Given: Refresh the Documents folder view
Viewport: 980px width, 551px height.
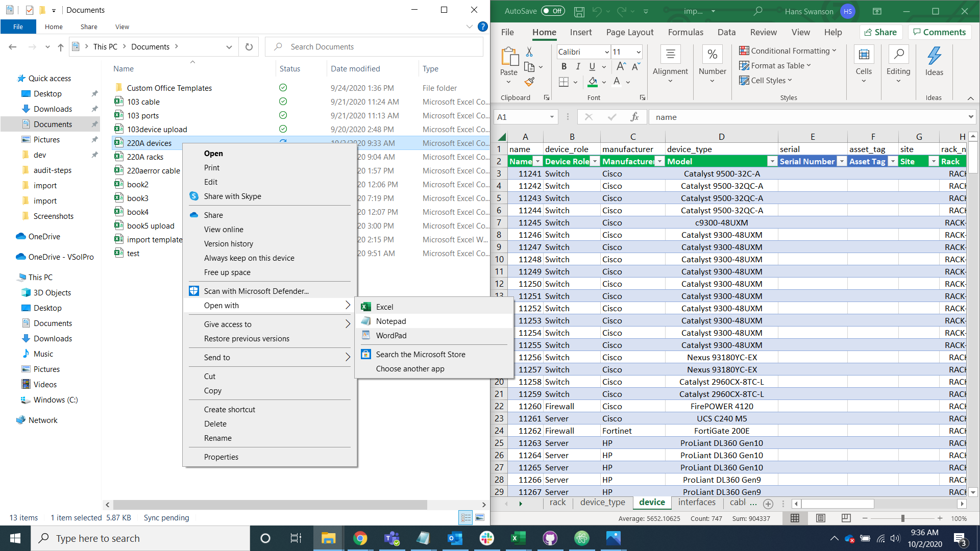Looking at the screenshot, I should [x=249, y=47].
